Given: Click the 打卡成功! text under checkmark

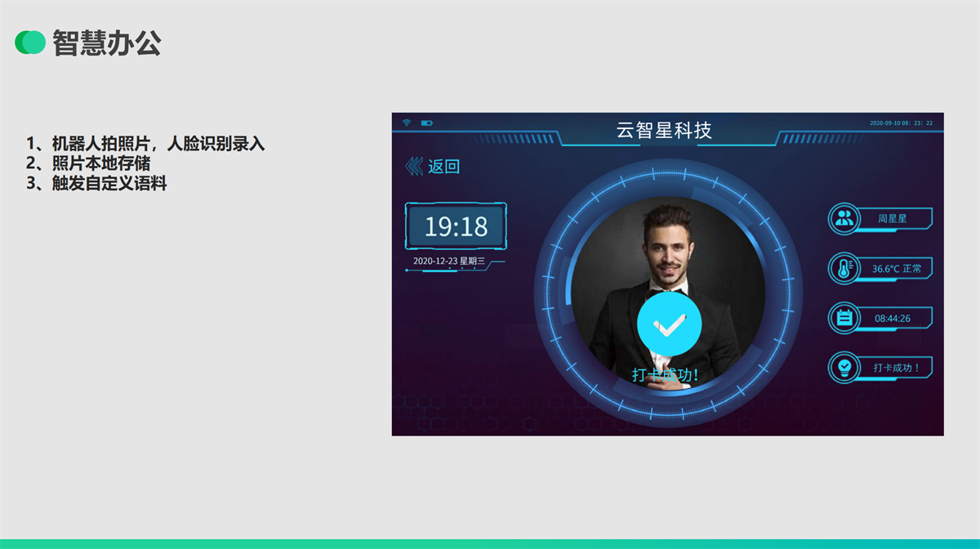Looking at the screenshot, I should [x=666, y=375].
